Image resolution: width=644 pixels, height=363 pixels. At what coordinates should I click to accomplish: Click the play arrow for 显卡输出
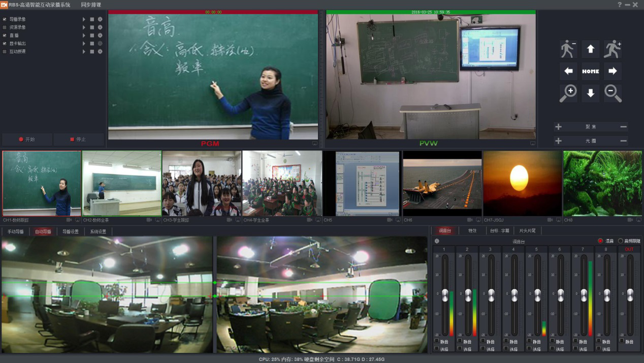coord(84,44)
